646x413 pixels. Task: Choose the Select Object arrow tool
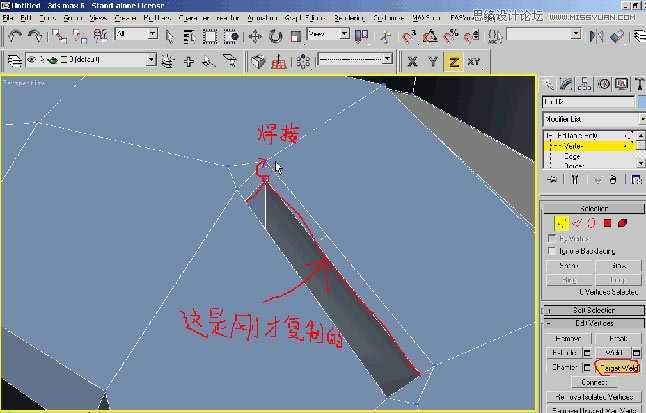169,37
